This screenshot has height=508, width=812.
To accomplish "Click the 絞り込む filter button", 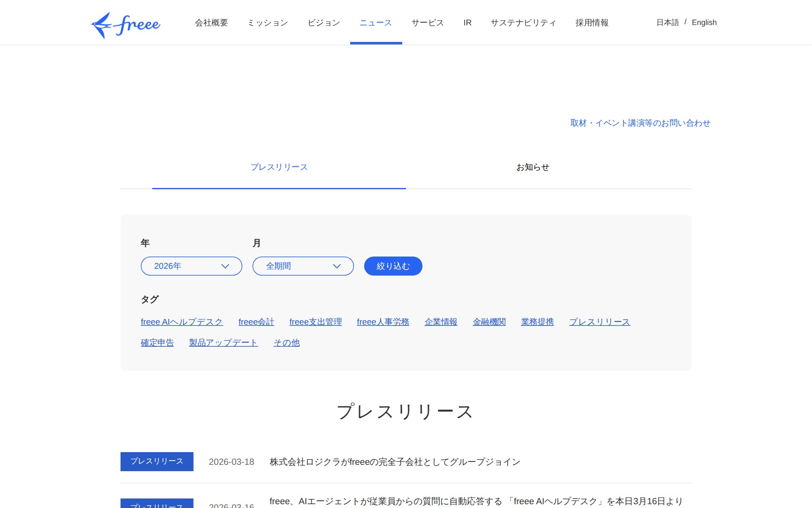I will [393, 266].
